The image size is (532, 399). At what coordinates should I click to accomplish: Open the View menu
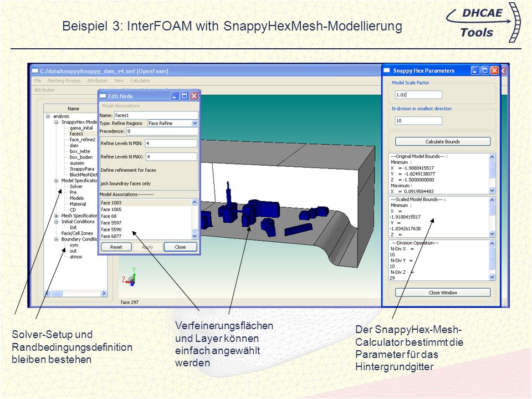[x=119, y=80]
